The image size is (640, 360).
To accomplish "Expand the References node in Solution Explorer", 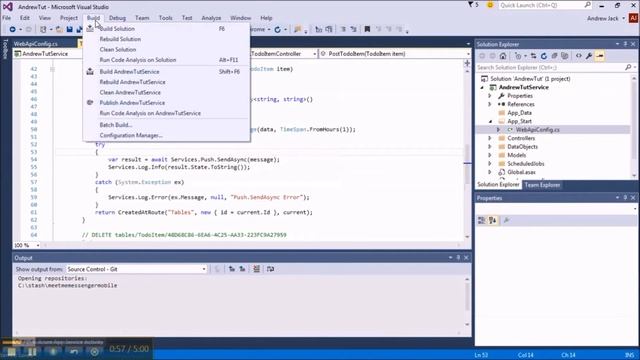I will pyautogui.click(x=490, y=104).
